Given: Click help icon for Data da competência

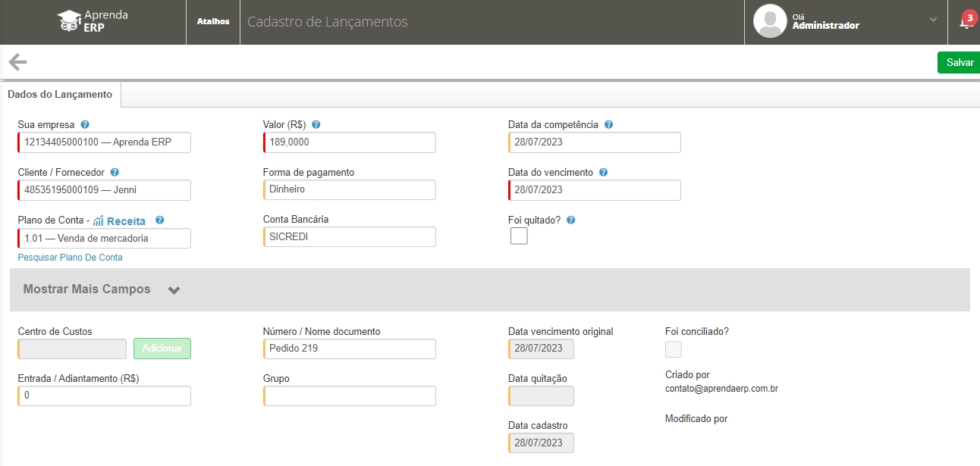Looking at the screenshot, I should pos(608,124).
